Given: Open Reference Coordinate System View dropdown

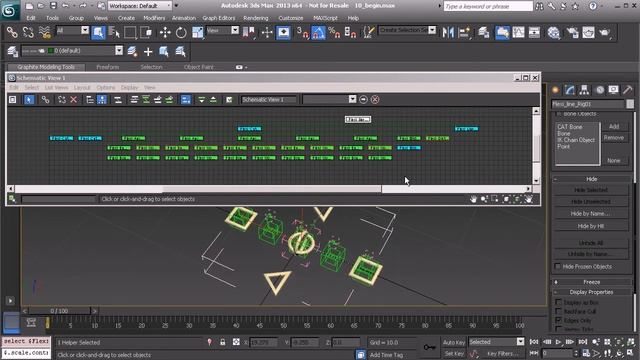Looking at the screenshot, I should point(235,30).
